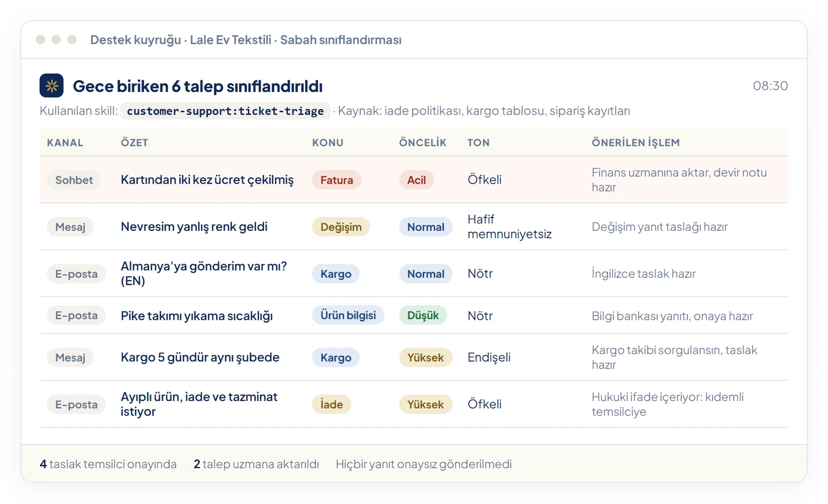Image resolution: width=828 pixels, height=504 pixels.
Task: Click 'Değişim yanıt taslağı hazır' action
Action: 659,227
